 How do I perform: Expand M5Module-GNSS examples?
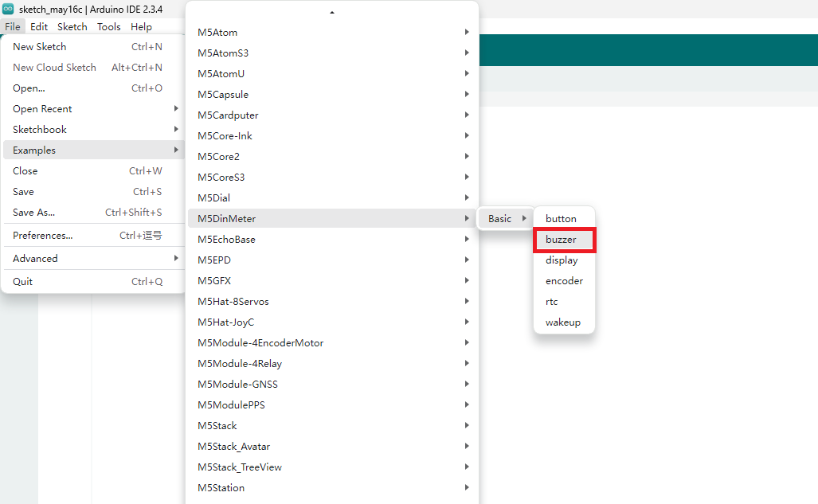click(332, 384)
